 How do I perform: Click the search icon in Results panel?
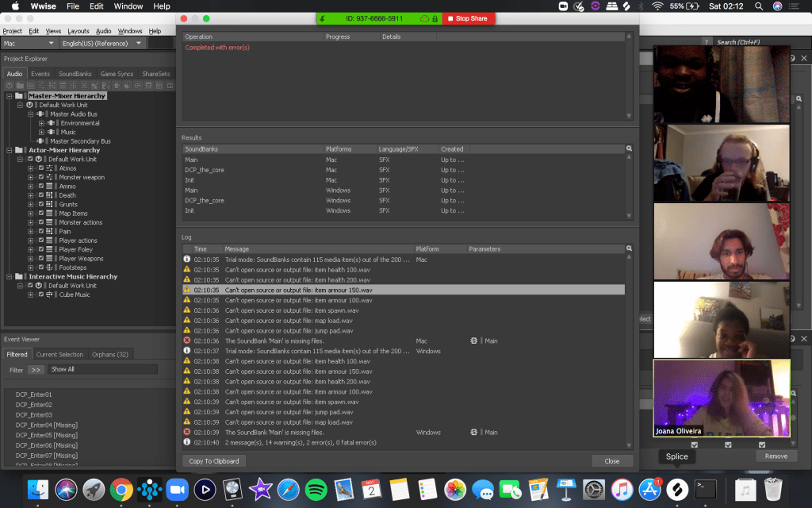[x=629, y=148]
